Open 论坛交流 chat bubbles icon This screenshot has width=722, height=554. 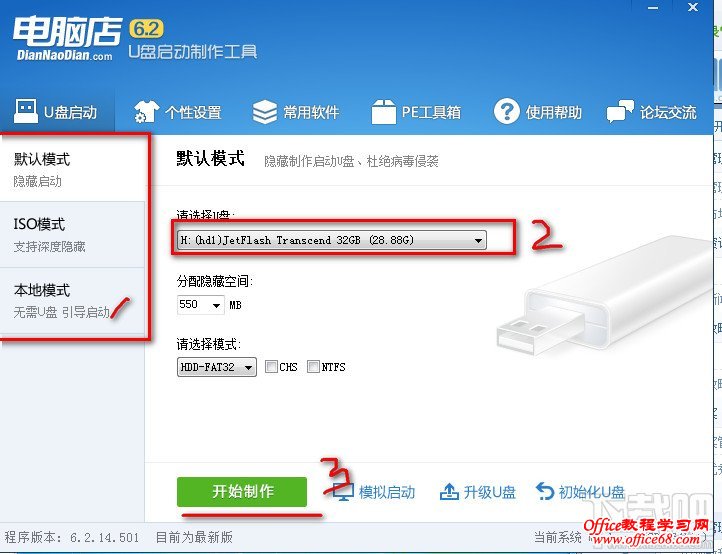[x=620, y=111]
